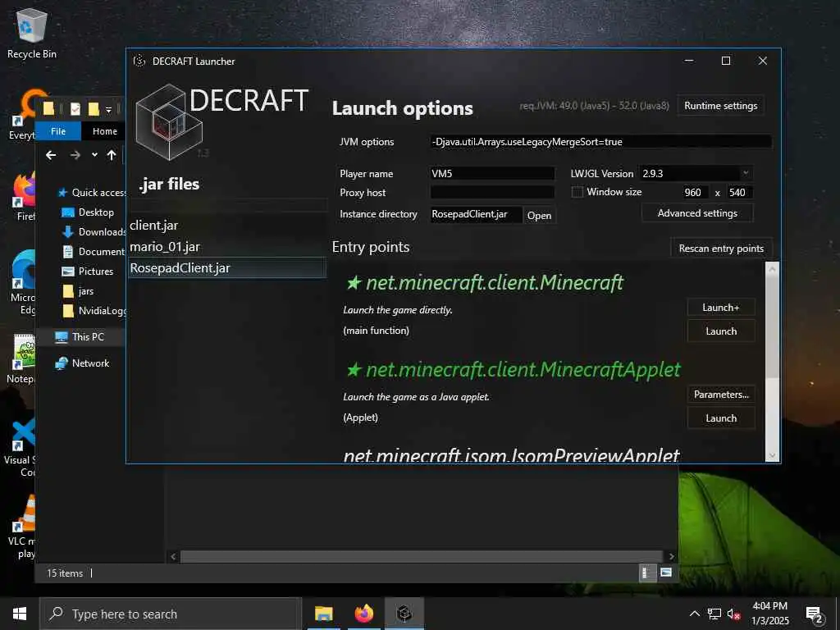Switch Explorer to large icons view

(x=666, y=573)
